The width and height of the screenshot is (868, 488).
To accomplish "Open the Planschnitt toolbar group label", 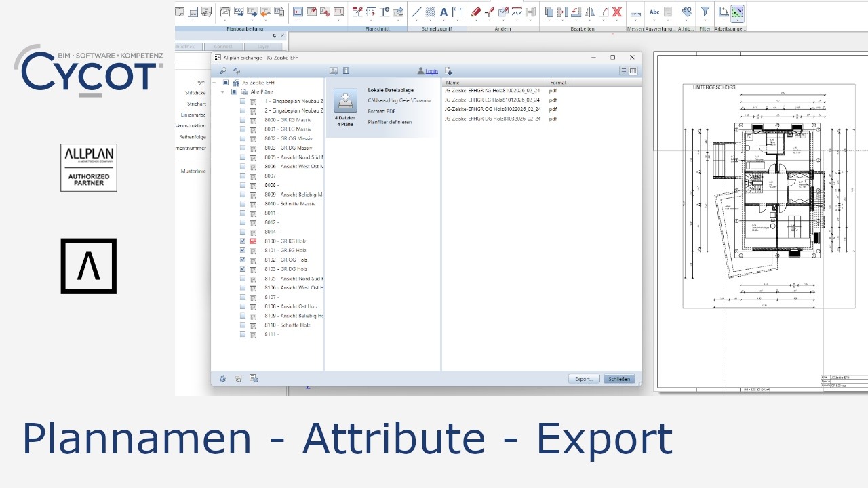I will tap(377, 29).
